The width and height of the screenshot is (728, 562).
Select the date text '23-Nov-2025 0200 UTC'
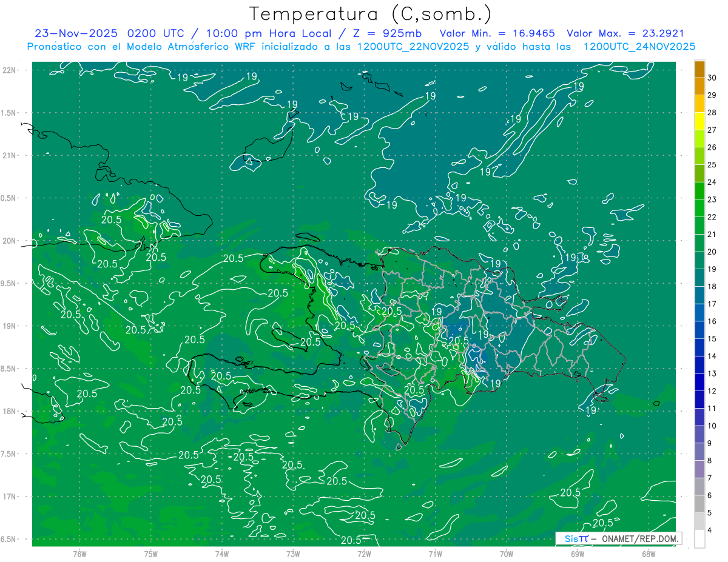(111, 33)
